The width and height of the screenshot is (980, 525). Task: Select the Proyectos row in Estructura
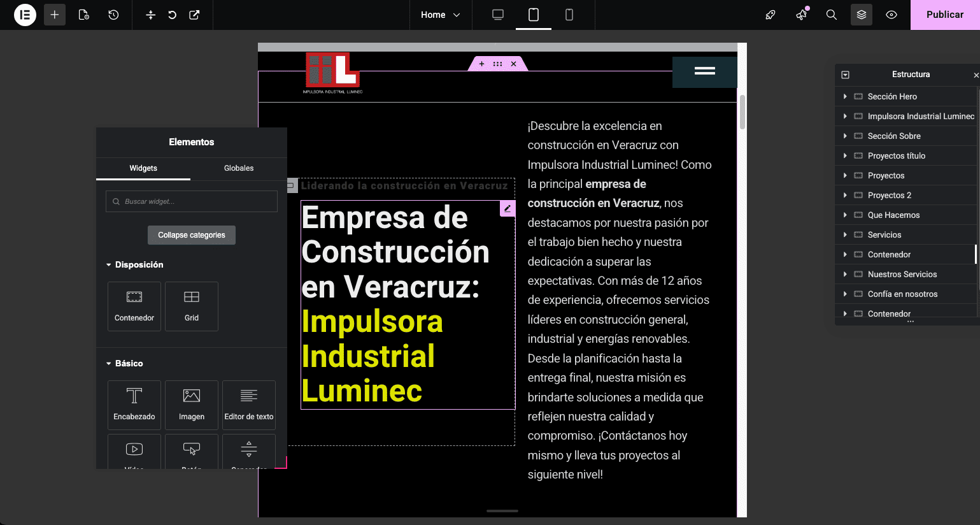906,175
